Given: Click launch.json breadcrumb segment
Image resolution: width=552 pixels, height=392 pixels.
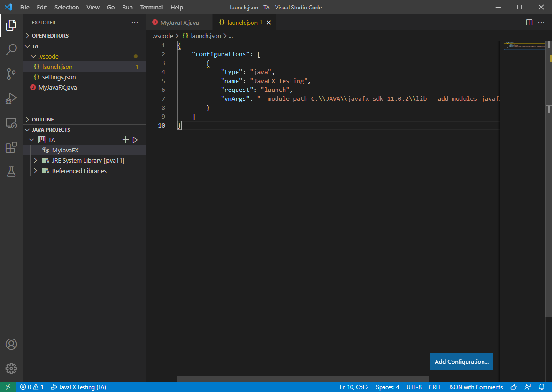Looking at the screenshot, I should 202,36.
